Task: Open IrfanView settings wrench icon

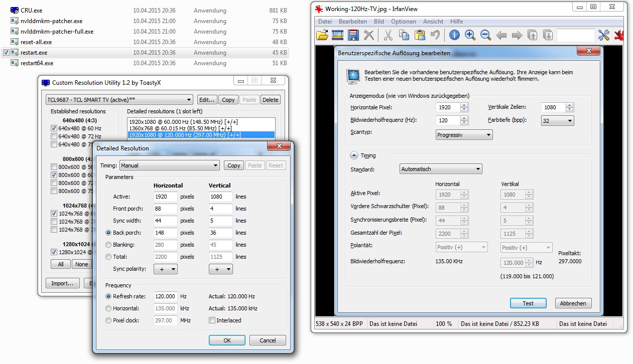Action: click(603, 35)
